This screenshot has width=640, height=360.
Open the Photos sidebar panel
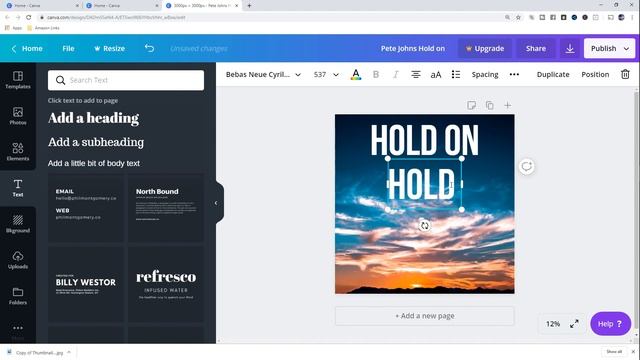(18, 116)
